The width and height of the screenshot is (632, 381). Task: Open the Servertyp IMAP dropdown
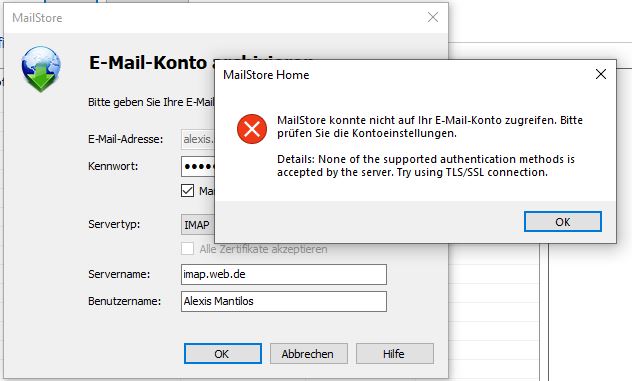[x=198, y=225]
